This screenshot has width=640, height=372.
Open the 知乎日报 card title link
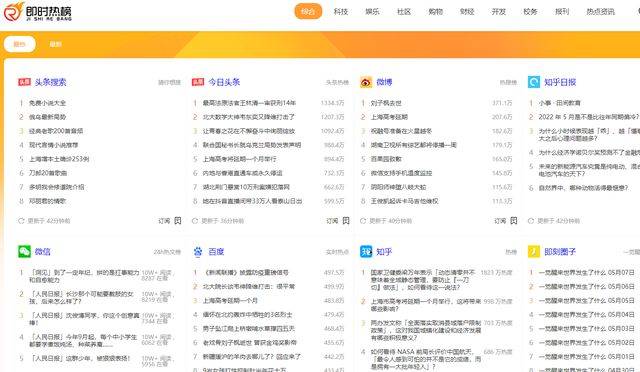pos(560,82)
